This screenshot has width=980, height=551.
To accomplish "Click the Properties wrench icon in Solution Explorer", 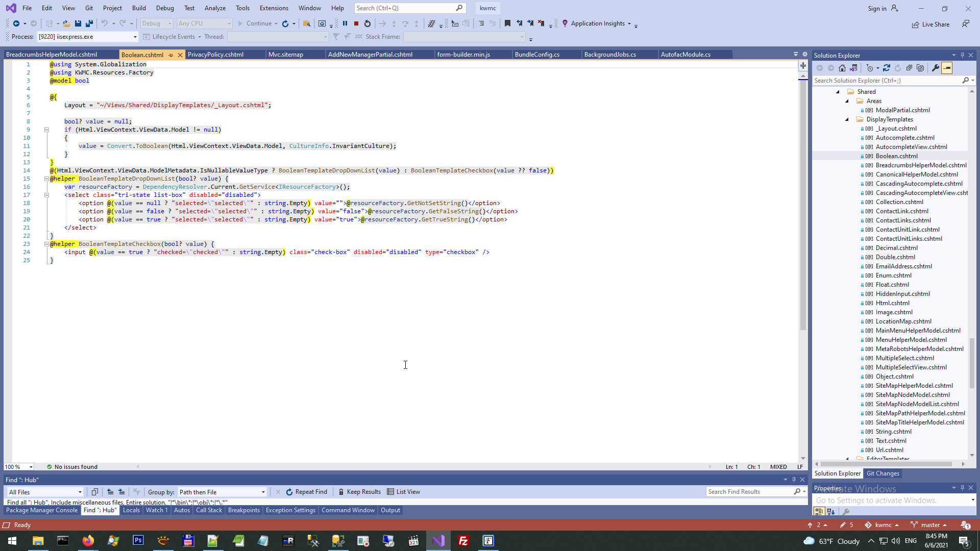I will [936, 68].
